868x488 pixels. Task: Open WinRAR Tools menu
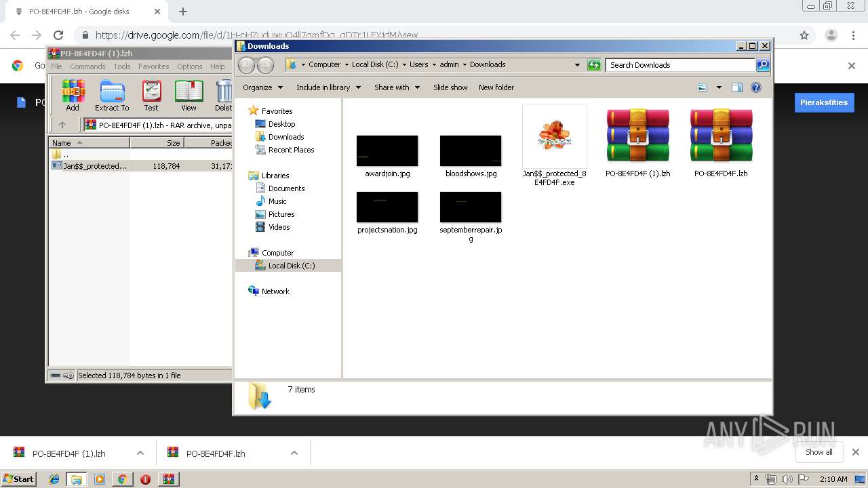click(122, 66)
